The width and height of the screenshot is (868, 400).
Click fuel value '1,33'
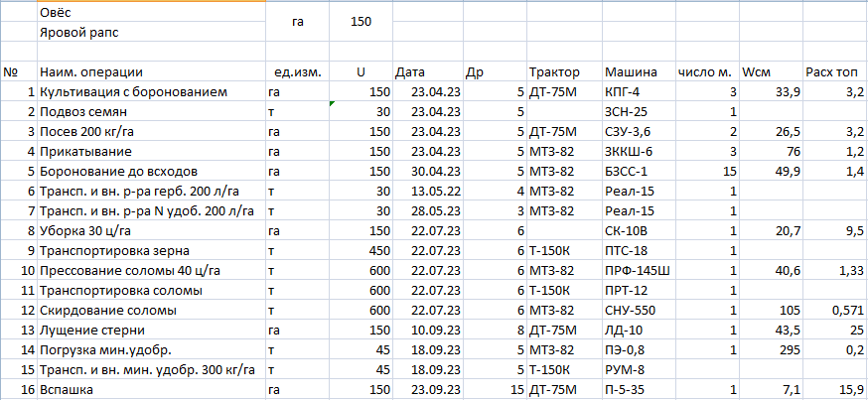835,271
